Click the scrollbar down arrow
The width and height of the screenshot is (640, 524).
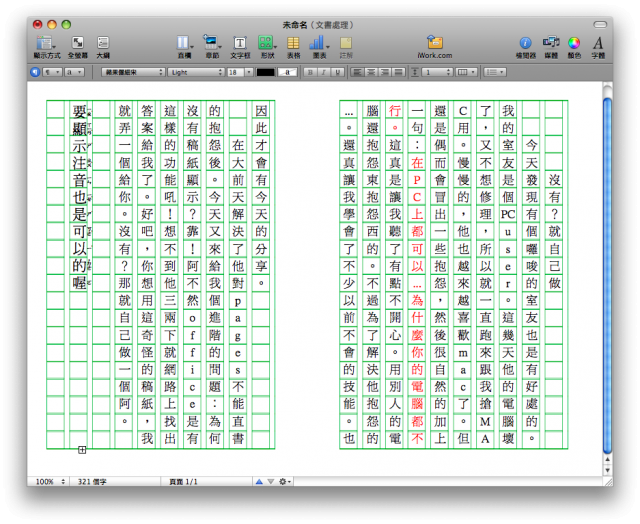[607, 470]
